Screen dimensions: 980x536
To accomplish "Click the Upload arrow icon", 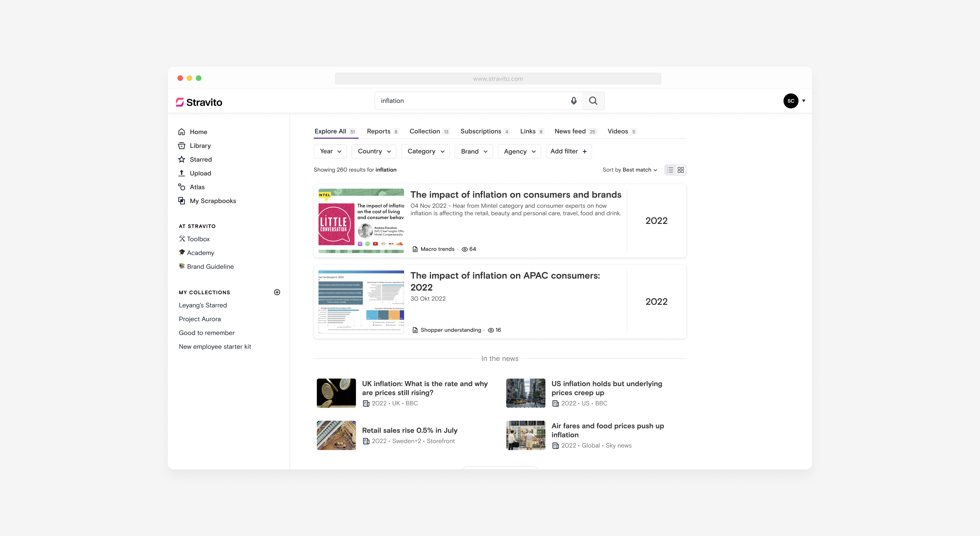I will 182,173.
